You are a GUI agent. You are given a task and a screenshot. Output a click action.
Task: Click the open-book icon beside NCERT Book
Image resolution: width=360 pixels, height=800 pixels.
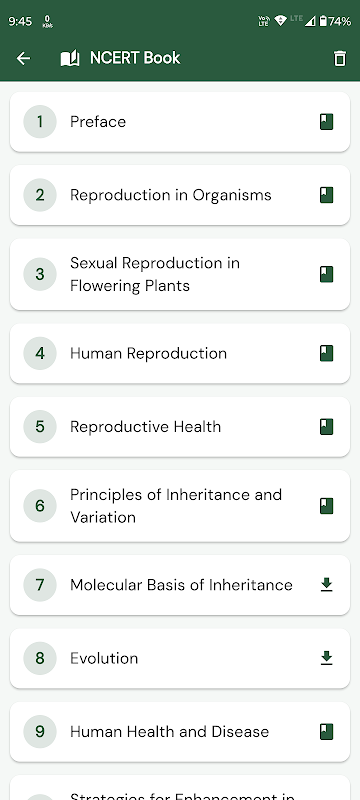(x=70, y=58)
